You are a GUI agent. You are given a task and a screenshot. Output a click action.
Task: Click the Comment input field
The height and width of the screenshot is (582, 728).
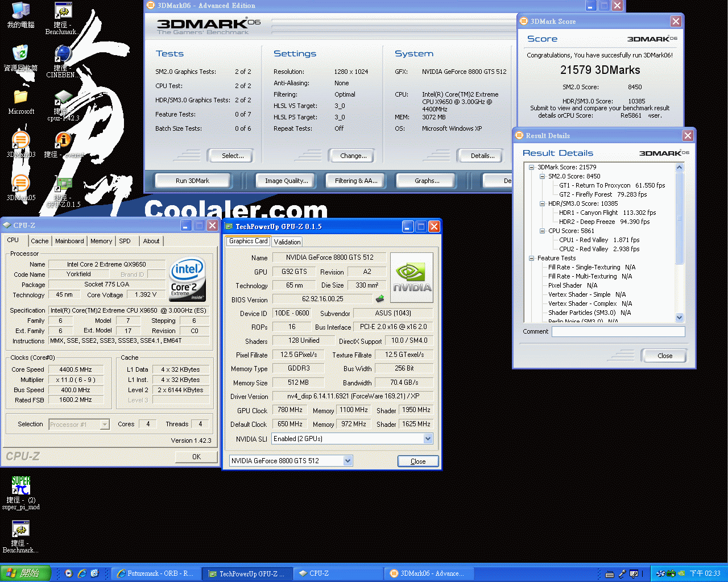tap(618, 331)
